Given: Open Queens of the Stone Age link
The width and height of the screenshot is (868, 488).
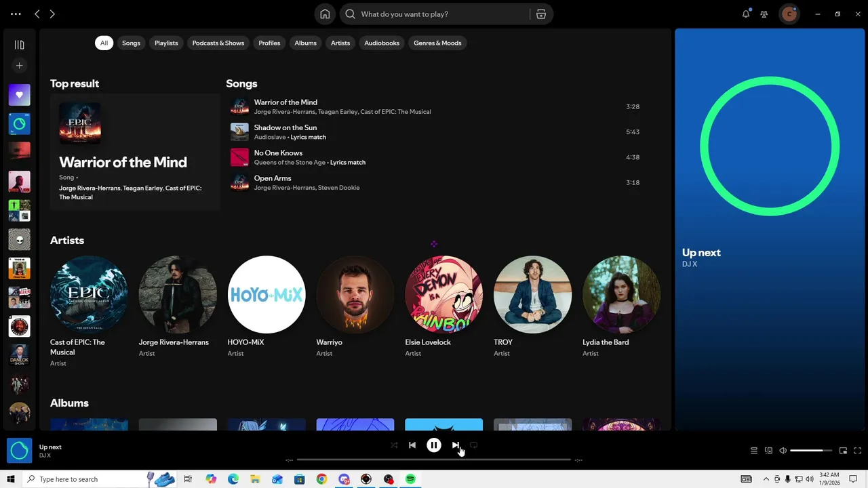Looking at the screenshot, I should [290, 163].
